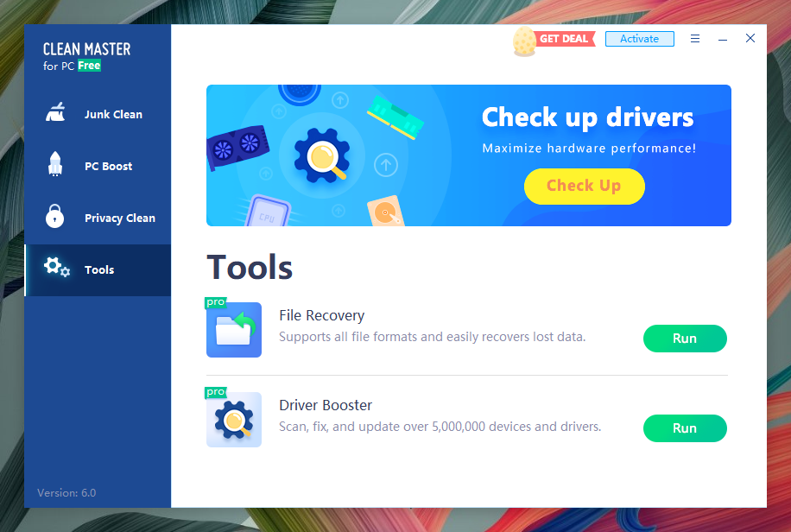Click the File Recovery title text
This screenshot has width=791, height=532.
click(x=321, y=315)
